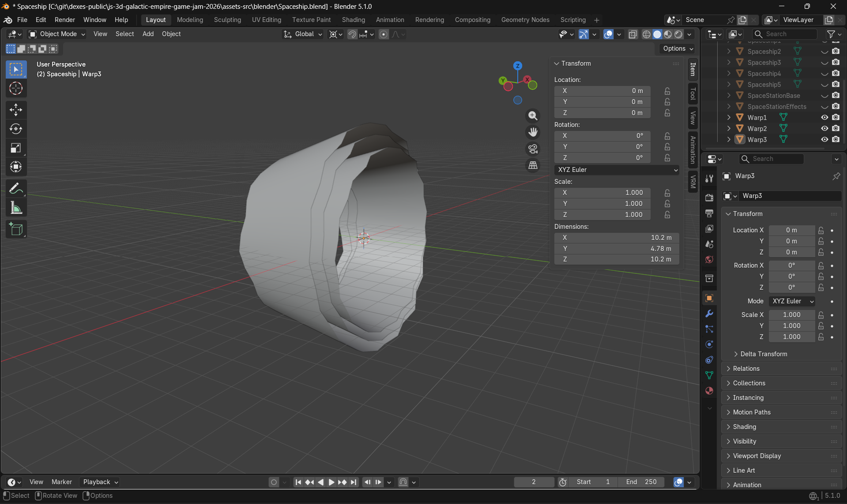Select the Annotate tool
847x504 pixels.
[16, 188]
